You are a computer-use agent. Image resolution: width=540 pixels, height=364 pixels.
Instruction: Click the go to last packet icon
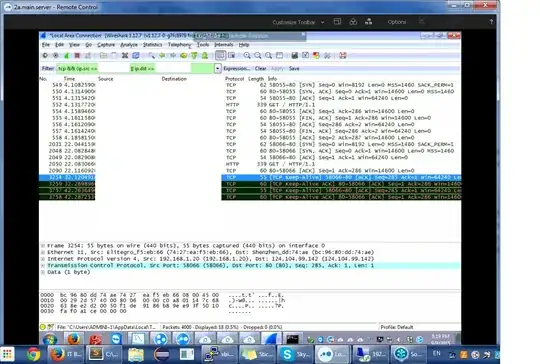coord(205,55)
